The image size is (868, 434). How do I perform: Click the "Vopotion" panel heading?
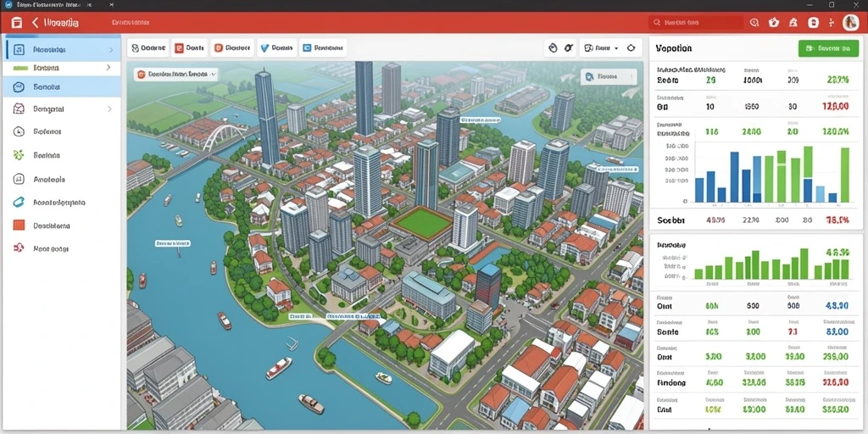[673, 48]
